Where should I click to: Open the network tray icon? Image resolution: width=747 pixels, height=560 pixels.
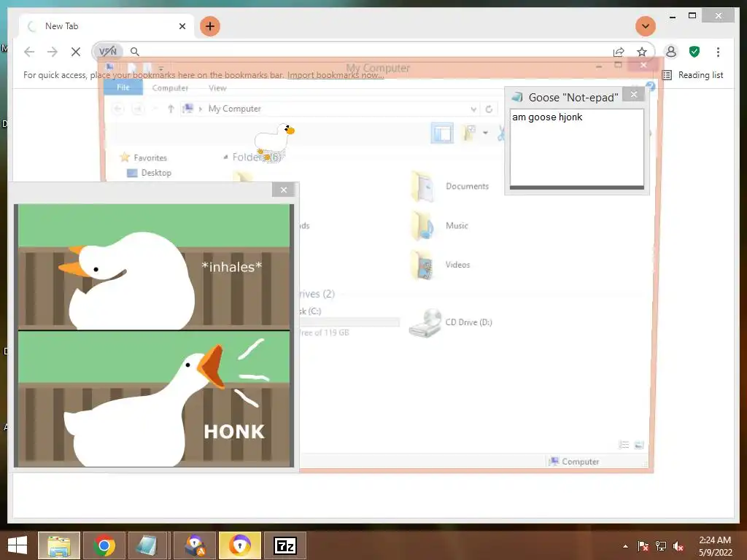tap(661, 546)
